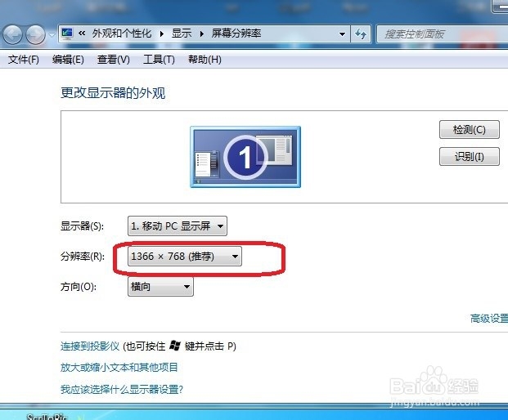Click the double chevron in the address bar
Screen dimensions: 508x420
(82, 33)
